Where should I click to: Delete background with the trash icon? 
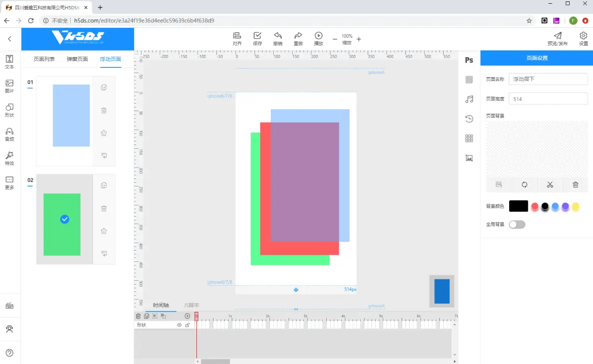point(575,185)
